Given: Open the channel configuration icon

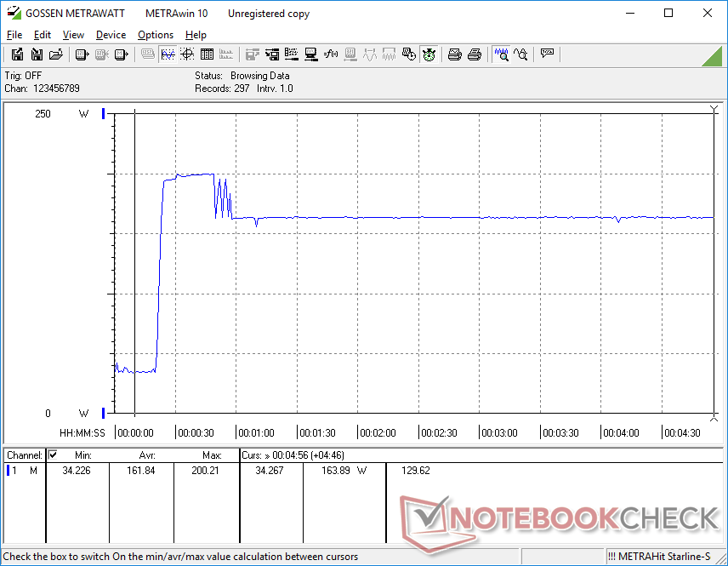Looking at the screenshot, I should pos(292,54).
